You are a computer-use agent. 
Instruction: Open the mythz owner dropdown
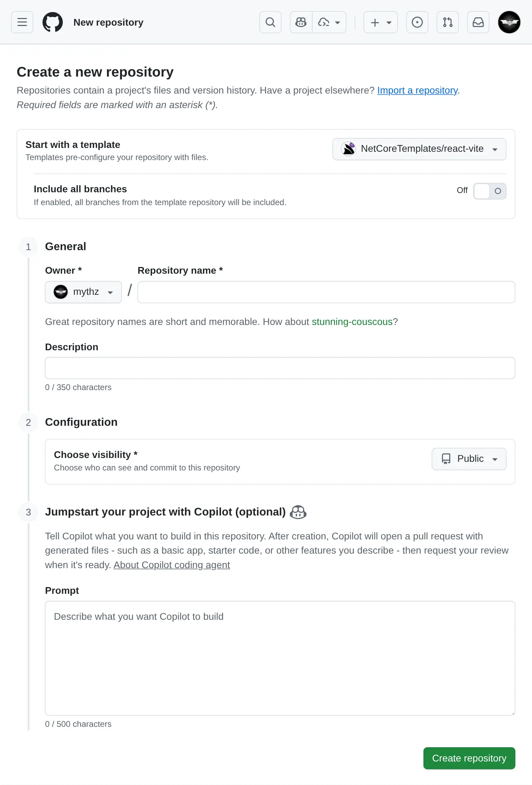[83, 292]
